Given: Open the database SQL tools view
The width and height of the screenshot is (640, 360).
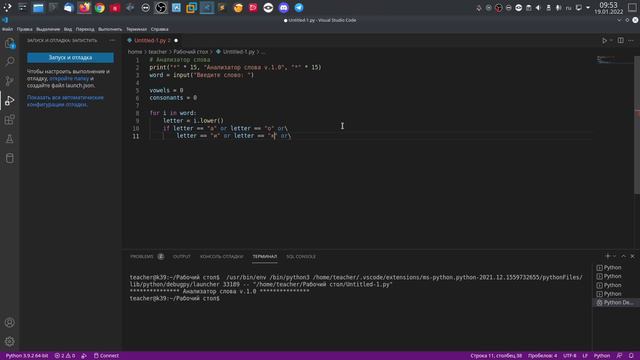Looking at the screenshot, I should pyautogui.click(x=9, y=158).
